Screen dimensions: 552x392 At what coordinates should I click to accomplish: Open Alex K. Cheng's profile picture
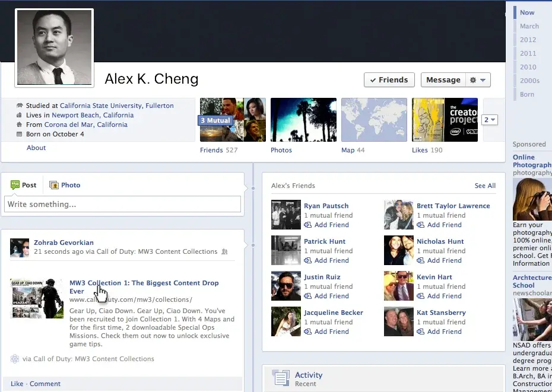(54, 47)
